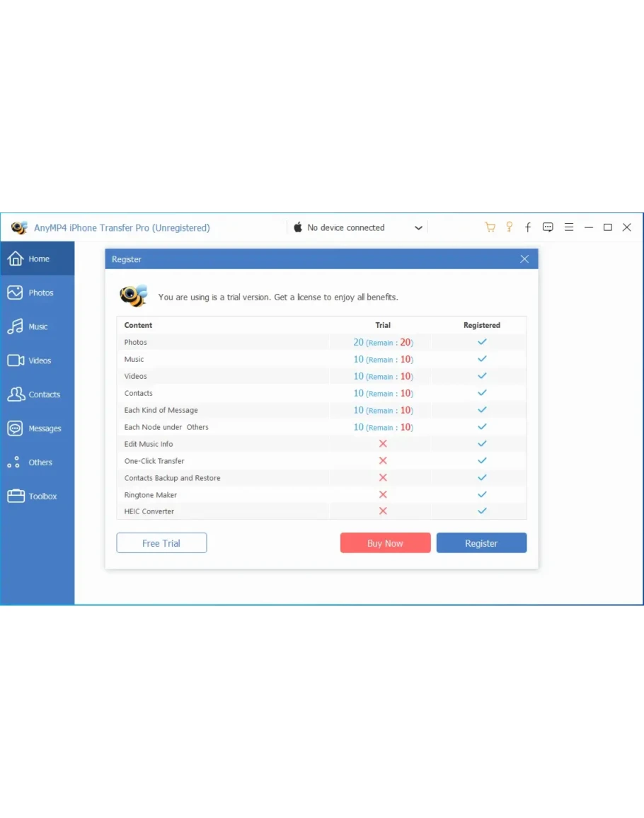Click the feedback chat bubble icon
The image size is (644, 818).
pos(548,227)
